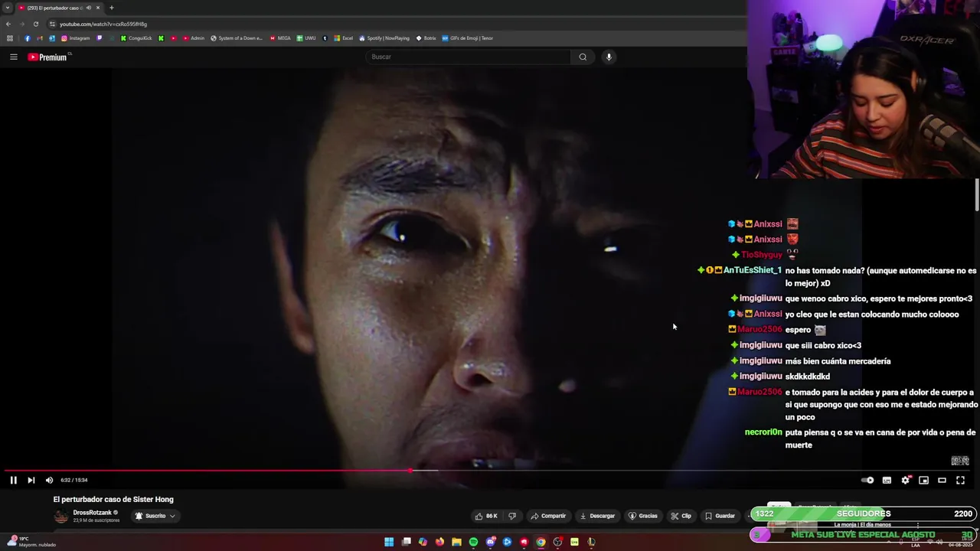This screenshot has height=551, width=980.
Task: Open Spotify from the taskbar
Action: 473,542
